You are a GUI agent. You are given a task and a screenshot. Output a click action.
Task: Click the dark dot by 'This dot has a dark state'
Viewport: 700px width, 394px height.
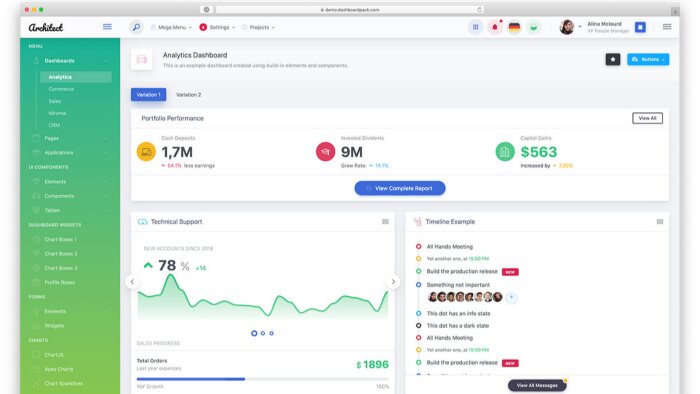tap(418, 326)
